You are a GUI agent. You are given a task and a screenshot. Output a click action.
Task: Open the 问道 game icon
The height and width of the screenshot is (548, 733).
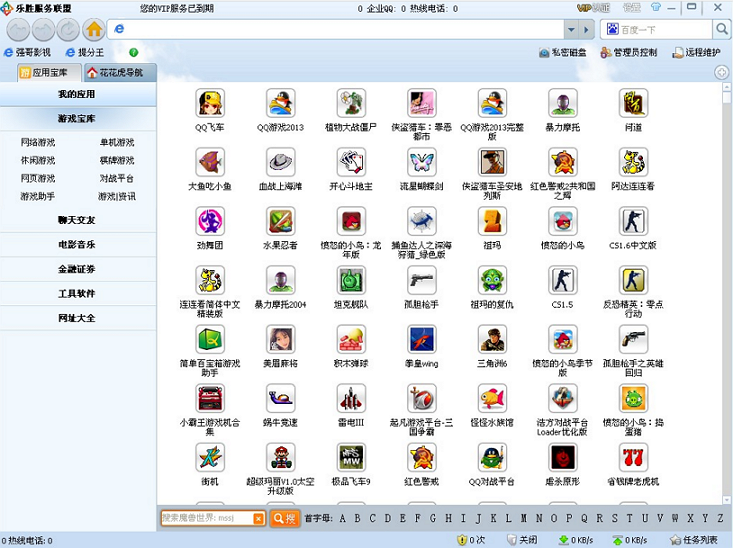[633, 103]
